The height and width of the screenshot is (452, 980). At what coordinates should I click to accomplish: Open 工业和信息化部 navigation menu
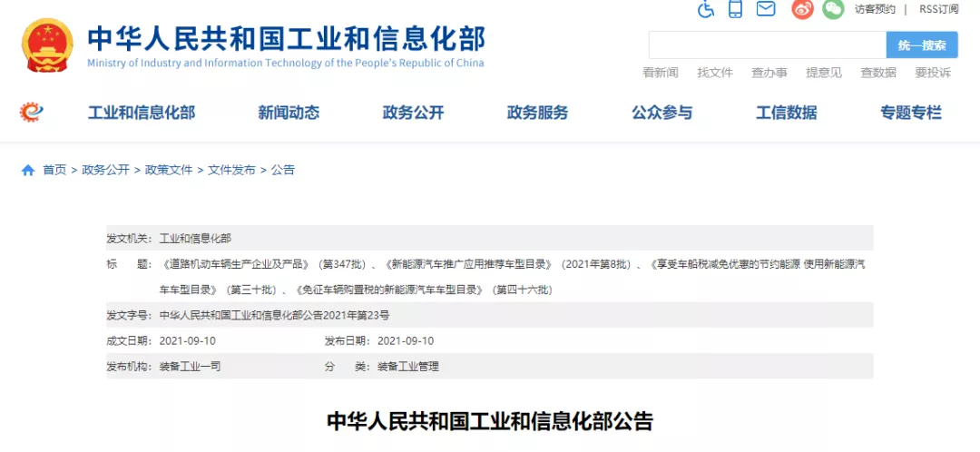point(142,113)
